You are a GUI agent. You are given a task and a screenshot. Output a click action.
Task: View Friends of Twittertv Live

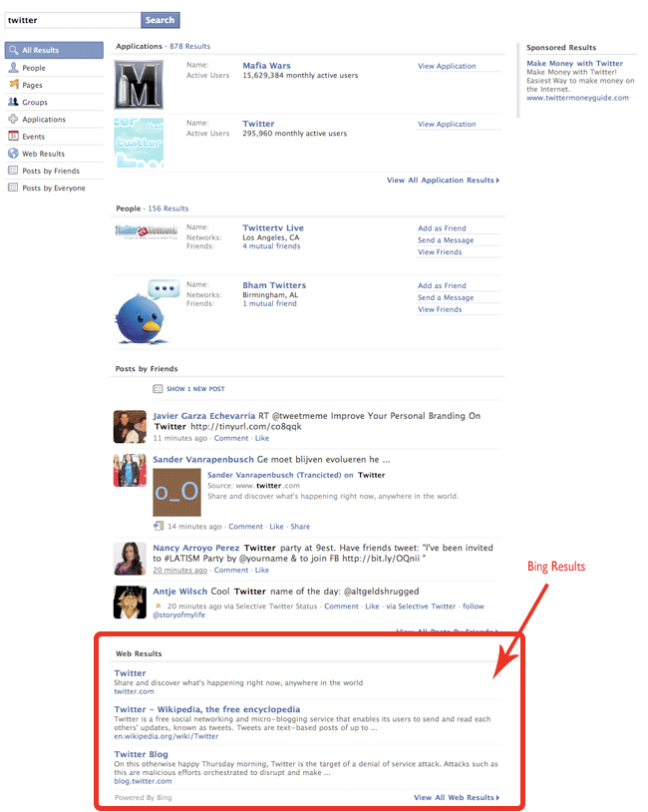coord(440,252)
